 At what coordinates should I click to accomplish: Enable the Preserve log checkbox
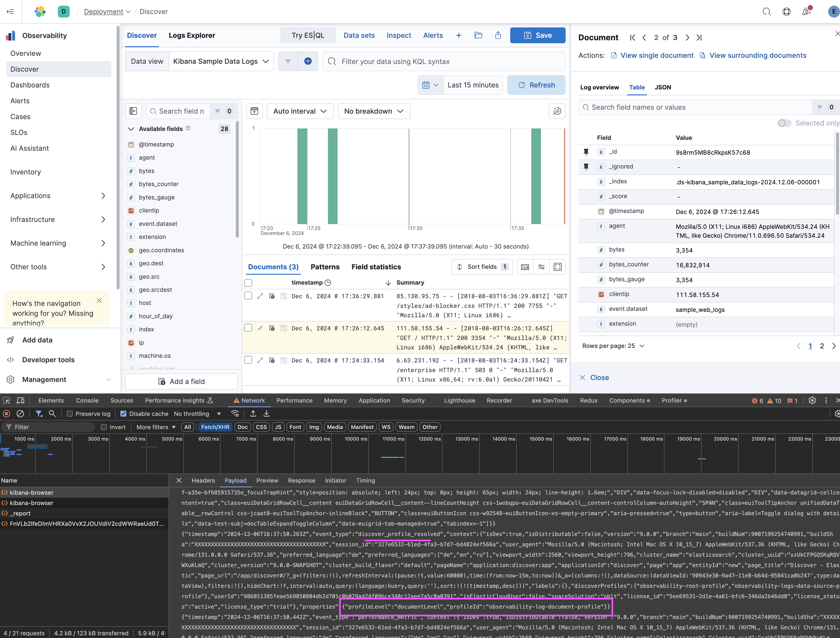click(x=69, y=414)
